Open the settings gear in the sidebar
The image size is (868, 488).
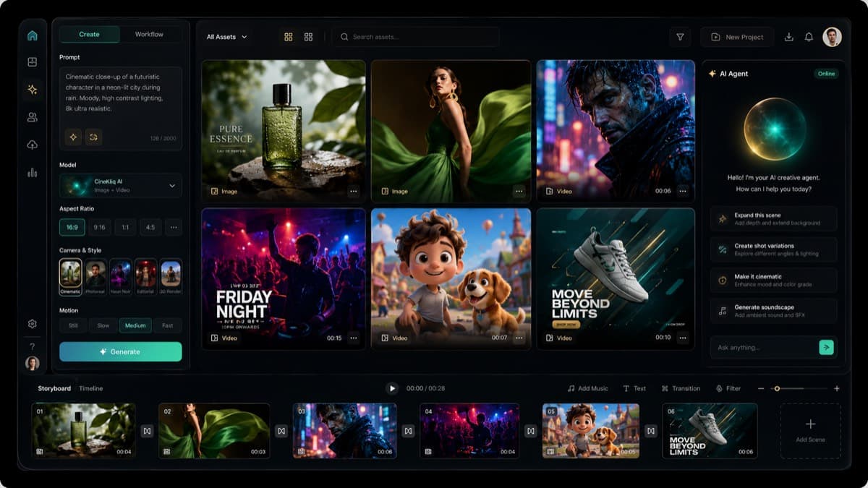32,324
